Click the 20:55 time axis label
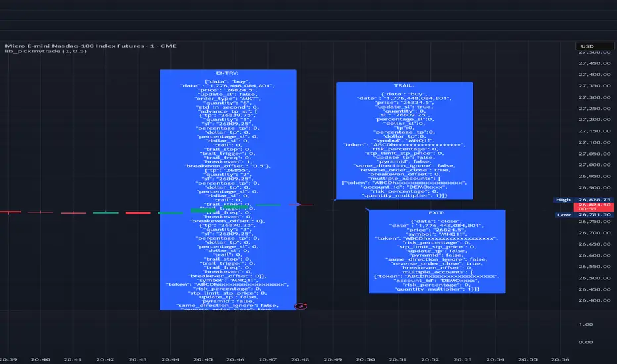 pyautogui.click(x=528, y=359)
